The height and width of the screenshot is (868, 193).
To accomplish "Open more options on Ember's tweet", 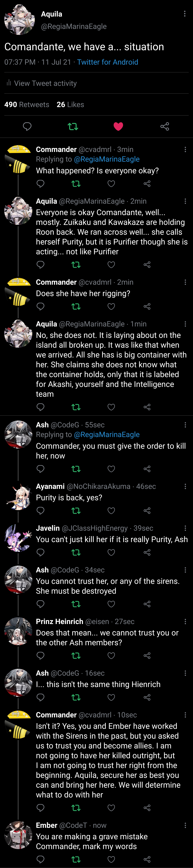I will pyautogui.click(x=185, y=825).
